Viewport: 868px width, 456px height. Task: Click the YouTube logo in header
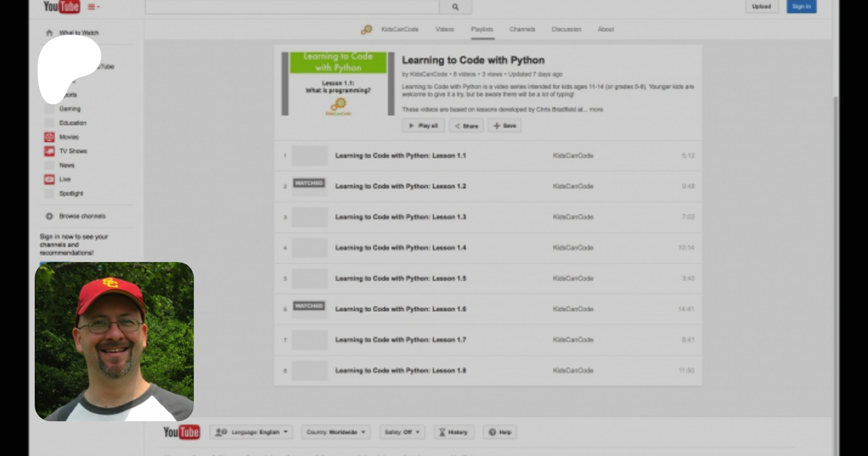tap(61, 7)
